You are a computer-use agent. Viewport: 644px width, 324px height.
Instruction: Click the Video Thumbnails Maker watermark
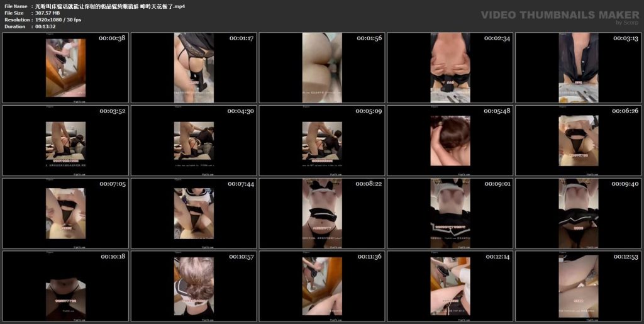click(560, 15)
